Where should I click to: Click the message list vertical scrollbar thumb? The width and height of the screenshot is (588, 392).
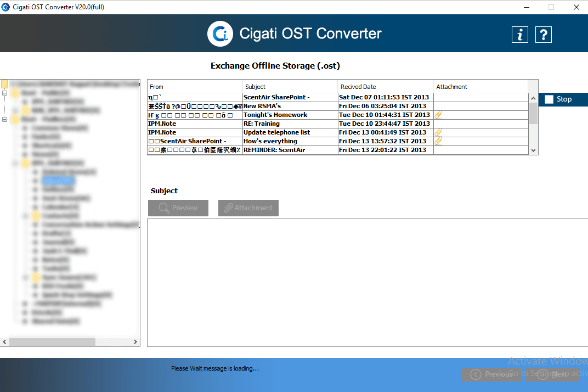pyautogui.click(x=533, y=113)
